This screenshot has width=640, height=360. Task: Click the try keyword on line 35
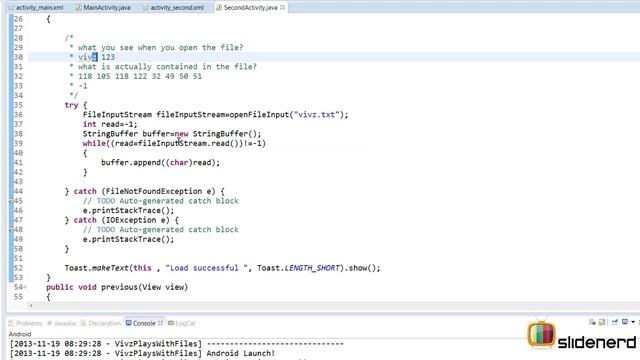click(71, 105)
